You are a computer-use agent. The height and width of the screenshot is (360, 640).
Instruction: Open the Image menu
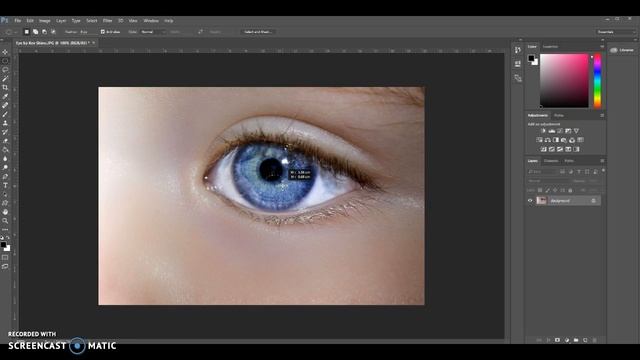pyautogui.click(x=44, y=20)
